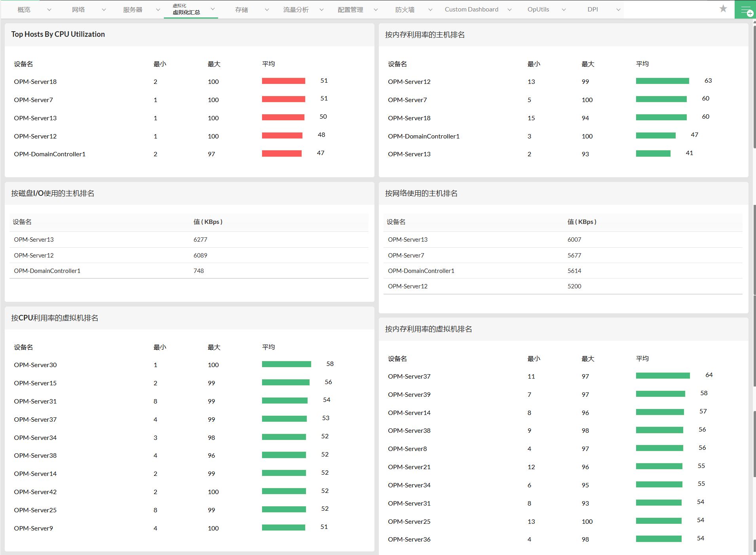Open the green add-widget menu icon
The image size is (756, 555).
pyautogui.click(x=745, y=10)
